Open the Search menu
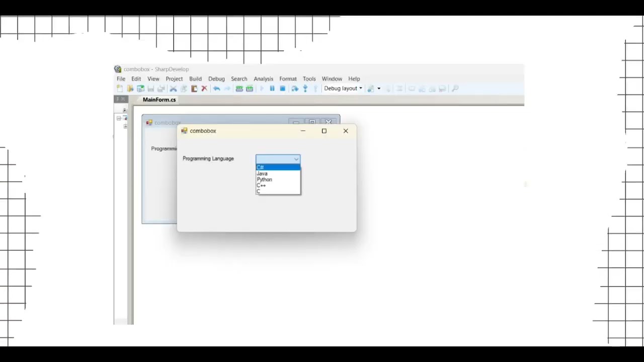644x362 pixels. pyautogui.click(x=239, y=79)
